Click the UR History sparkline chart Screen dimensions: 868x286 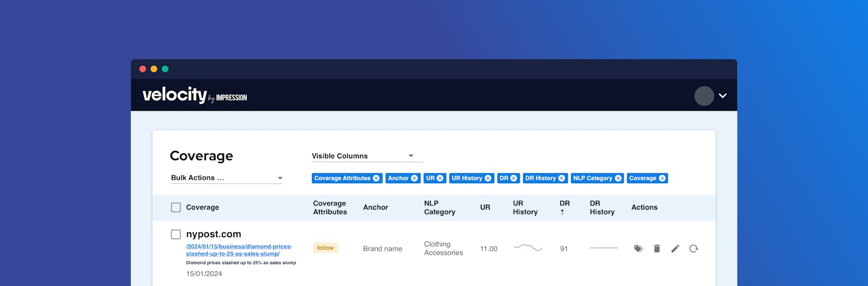(x=528, y=248)
